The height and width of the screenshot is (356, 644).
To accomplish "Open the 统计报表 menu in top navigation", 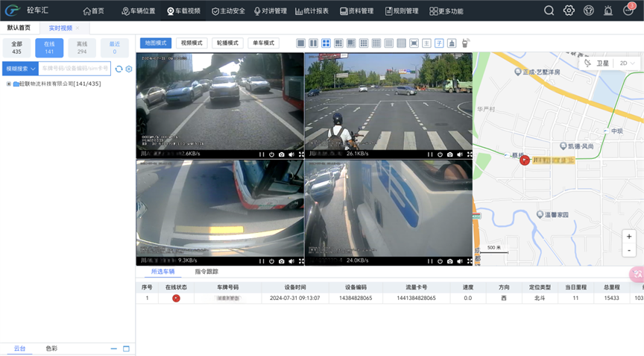I will pos(312,11).
